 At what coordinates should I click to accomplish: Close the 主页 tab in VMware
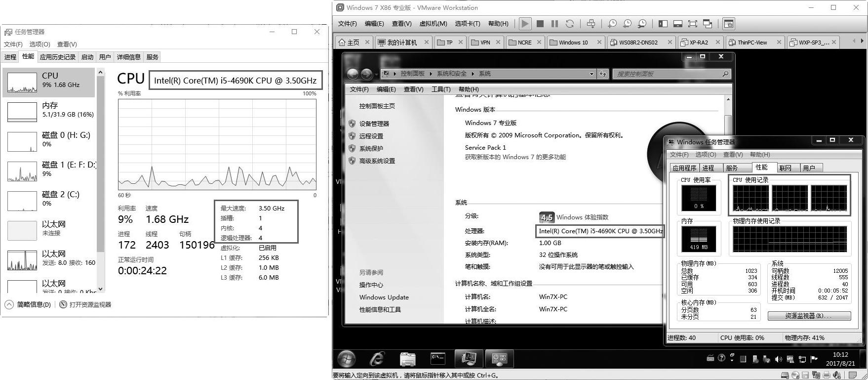coord(367,42)
